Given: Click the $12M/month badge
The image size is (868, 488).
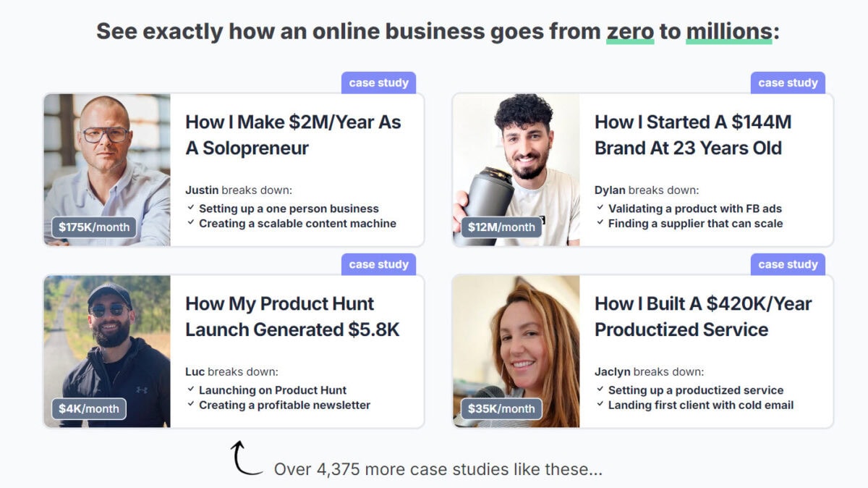Looking at the screenshot, I should tap(501, 227).
